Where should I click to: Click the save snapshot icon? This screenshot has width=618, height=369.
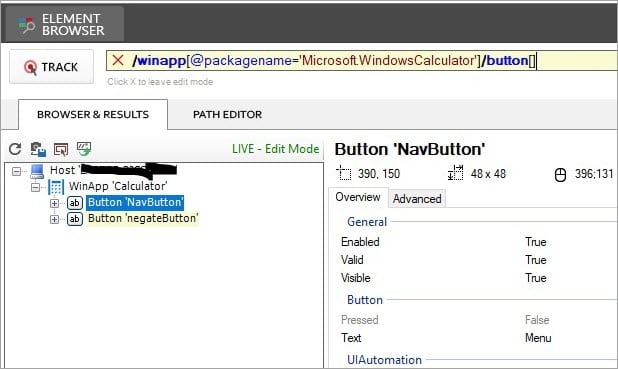[x=38, y=149]
